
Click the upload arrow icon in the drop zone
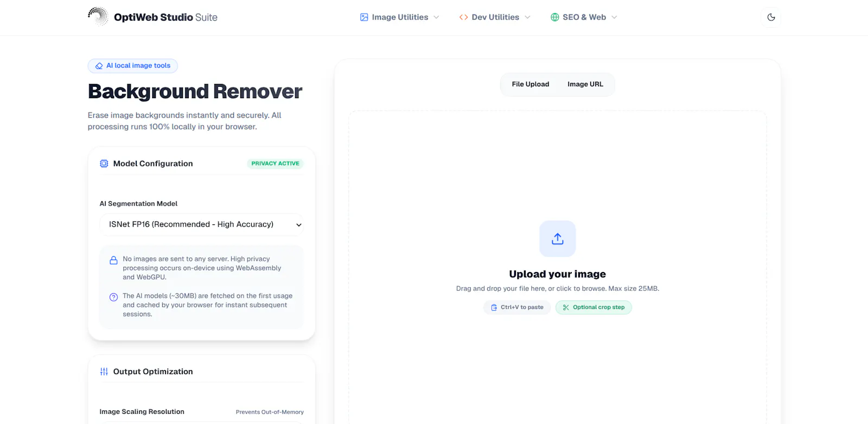pyautogui.click(x=558, y=239)
